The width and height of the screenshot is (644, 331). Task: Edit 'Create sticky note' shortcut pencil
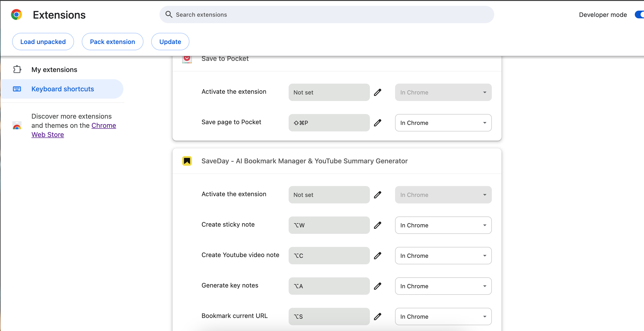tap(377, 225)
